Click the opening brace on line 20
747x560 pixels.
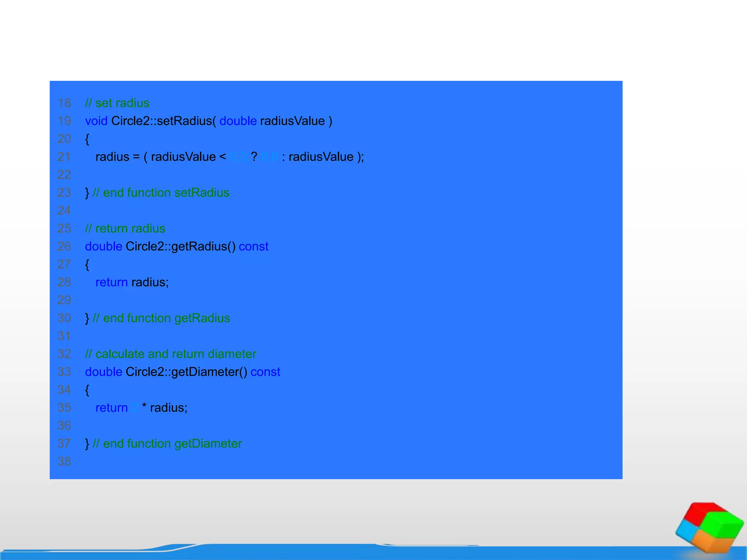coord(87,139)
